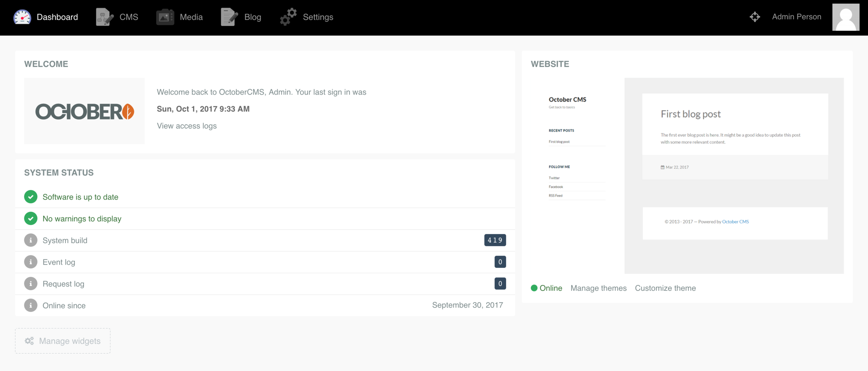
Task: Click the Sun, Oct 1, 2017 9:33 AM timestamp
Action: point(203,109)
